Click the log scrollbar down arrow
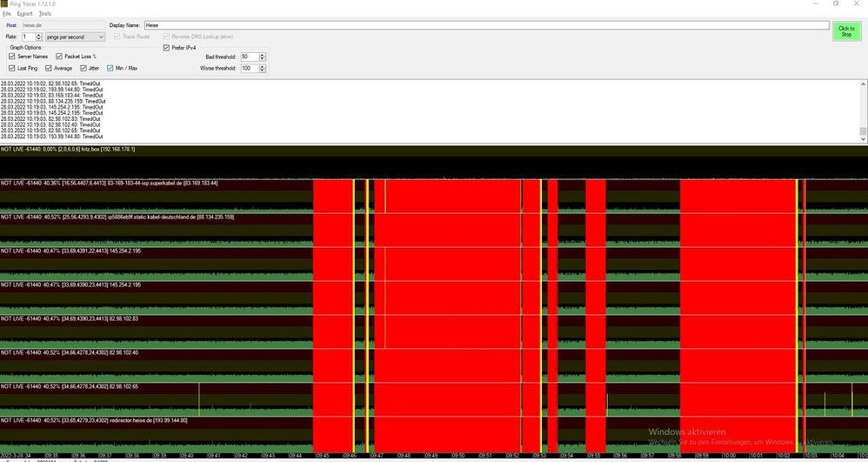The height and width of the screenshot is (462, 868). tap(863, 139)
